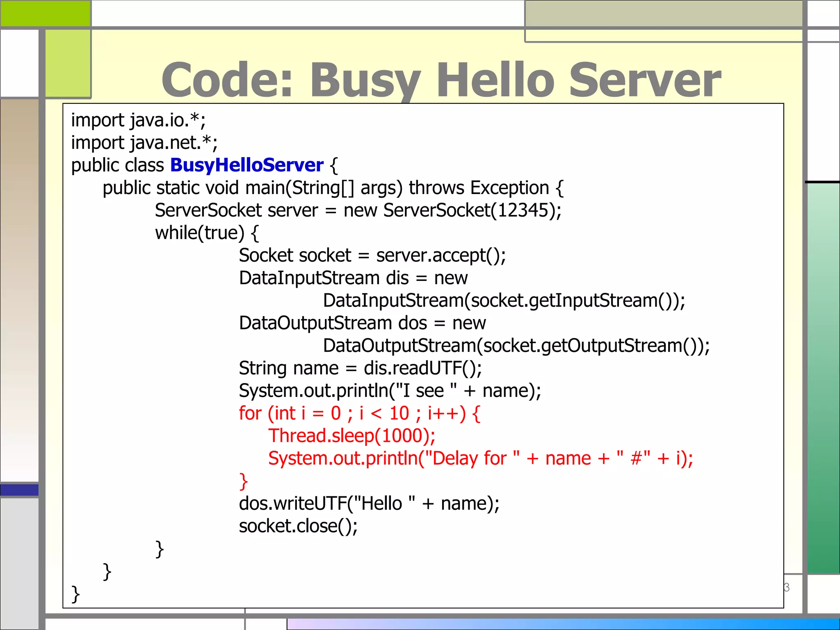Click the 'new ServerSocket(12345)' line
This screenshot has height=630, width=840.
[x=358, y=210]
